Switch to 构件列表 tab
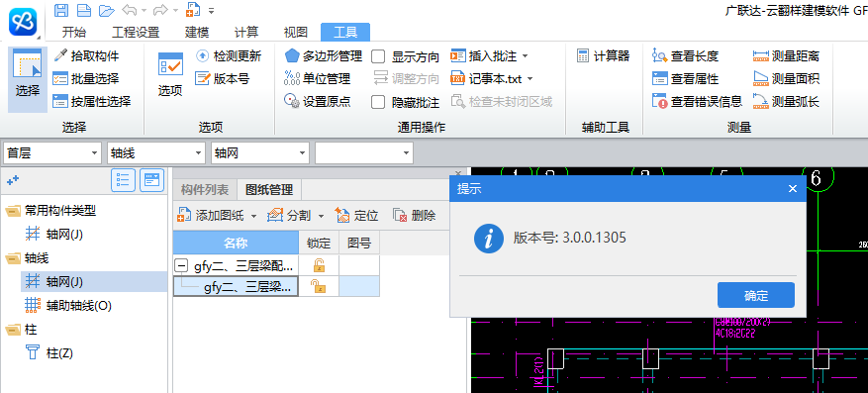The width and height of the screenshot is (868, 393). click(204, 190)
